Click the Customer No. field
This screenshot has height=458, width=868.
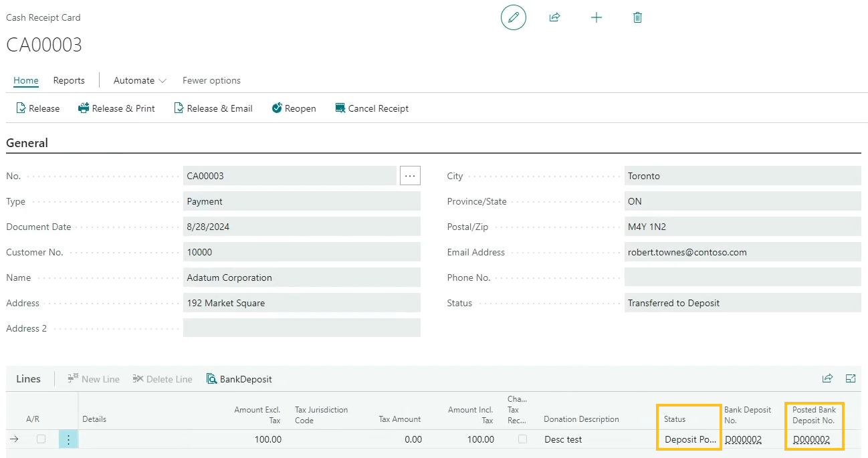[301, 252]
